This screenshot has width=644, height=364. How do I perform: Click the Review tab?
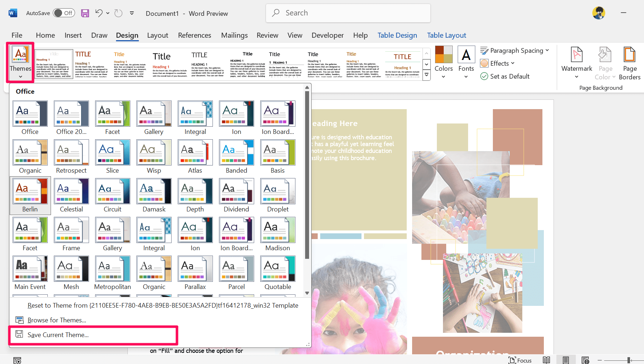pos(267,35)
